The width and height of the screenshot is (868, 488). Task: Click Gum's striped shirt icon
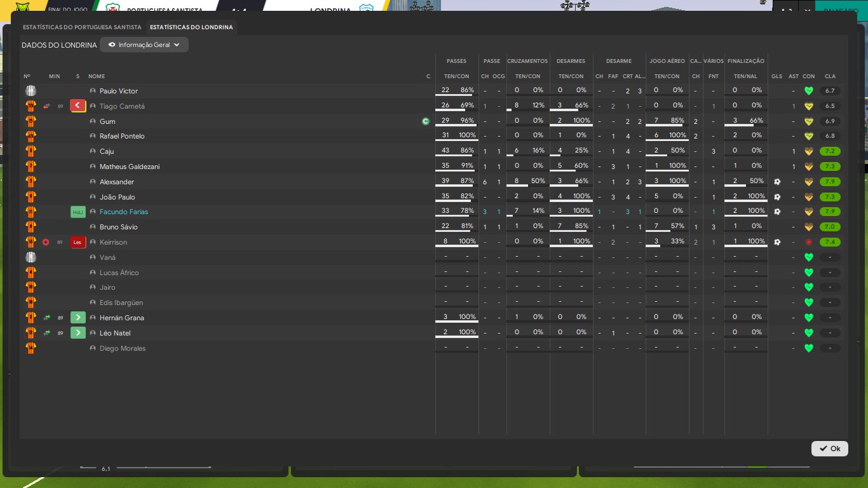pos(31,121)
